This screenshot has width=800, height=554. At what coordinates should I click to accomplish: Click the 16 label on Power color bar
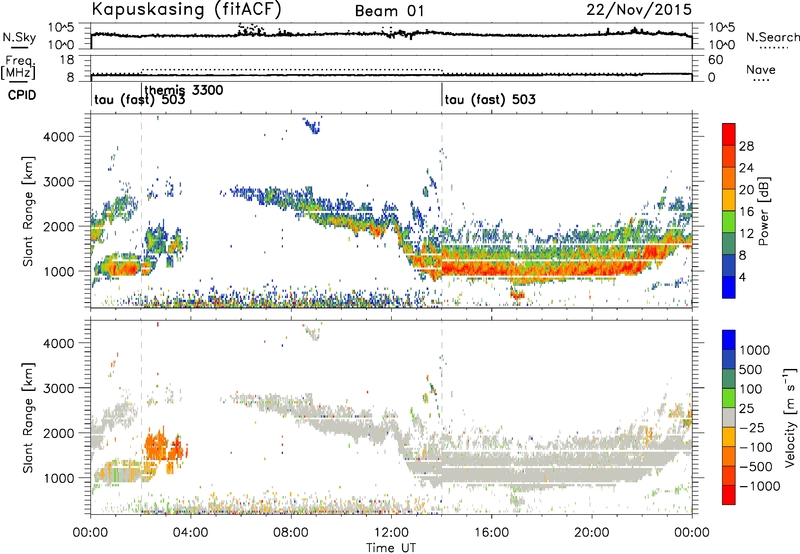[x=746, y=212]
